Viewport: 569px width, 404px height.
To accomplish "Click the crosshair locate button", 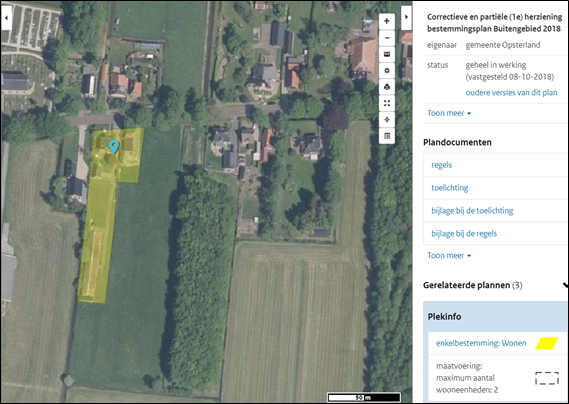I will 387,120.
